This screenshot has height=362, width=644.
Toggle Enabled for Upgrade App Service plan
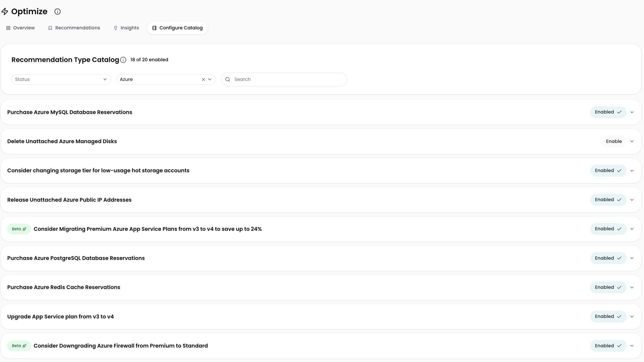coord(608,316)
